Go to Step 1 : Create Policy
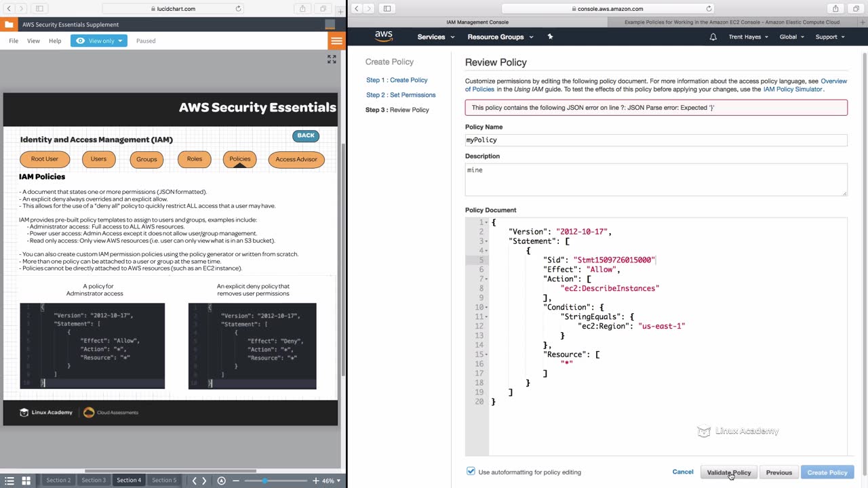Screen dimensions: 868x488 pos(397,80)
